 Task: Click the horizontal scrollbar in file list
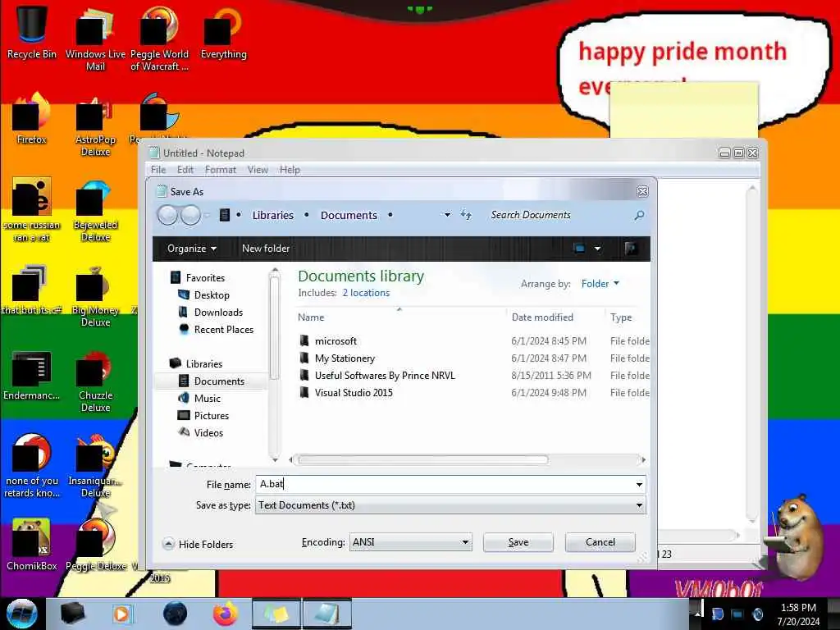coord(423,459)
